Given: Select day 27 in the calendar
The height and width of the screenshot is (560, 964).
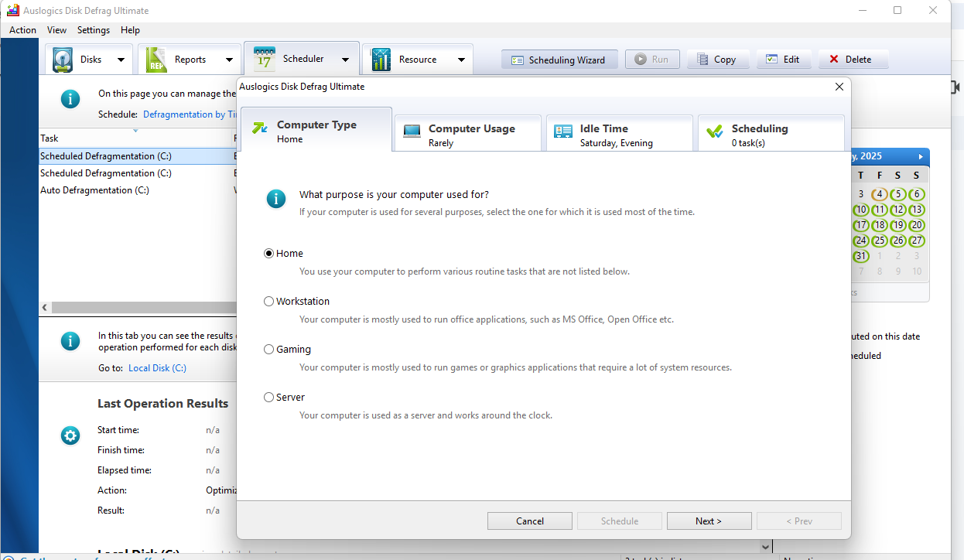Looking at the screenshot, I should (916, 241).
